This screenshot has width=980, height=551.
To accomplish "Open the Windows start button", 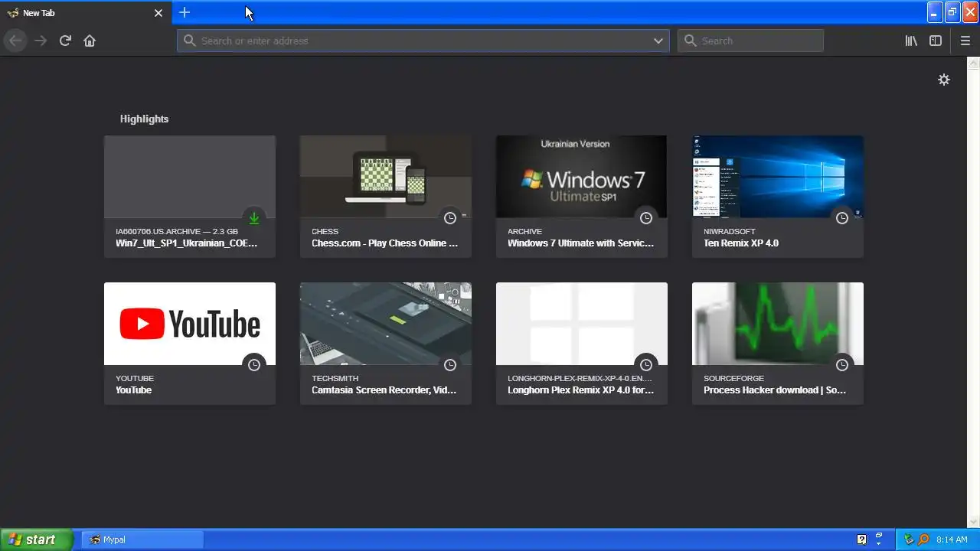I will [36, 540].
